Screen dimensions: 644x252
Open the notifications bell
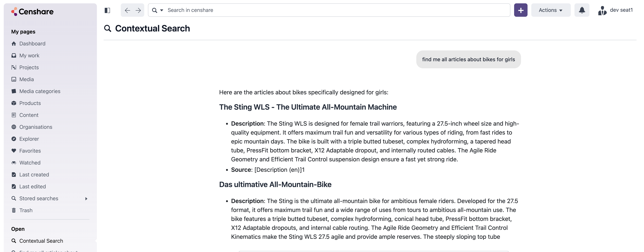point(582,10)
